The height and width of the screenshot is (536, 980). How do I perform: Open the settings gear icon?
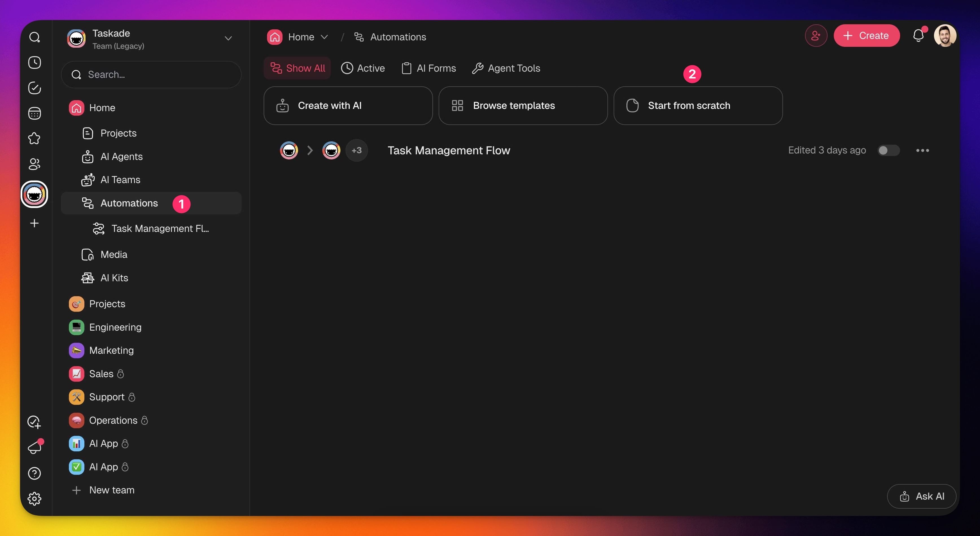click(x=35, y=498)
